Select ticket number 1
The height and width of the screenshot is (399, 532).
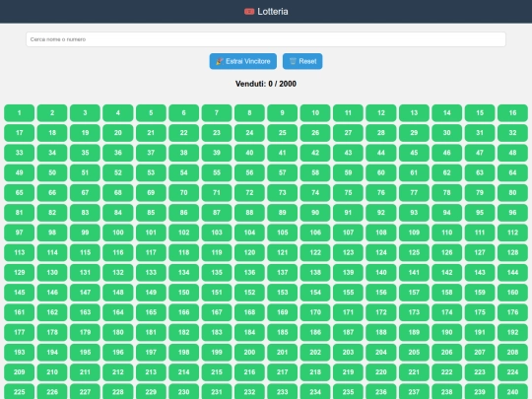20,113
